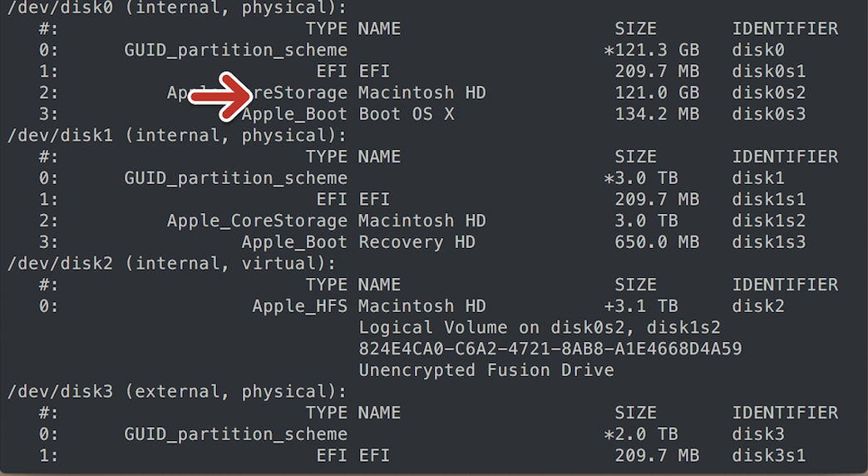The width and height of the screenshot is (868, 476).
Task: Click the Logical Volume on disk0s2 line
Action: (540, 328)
